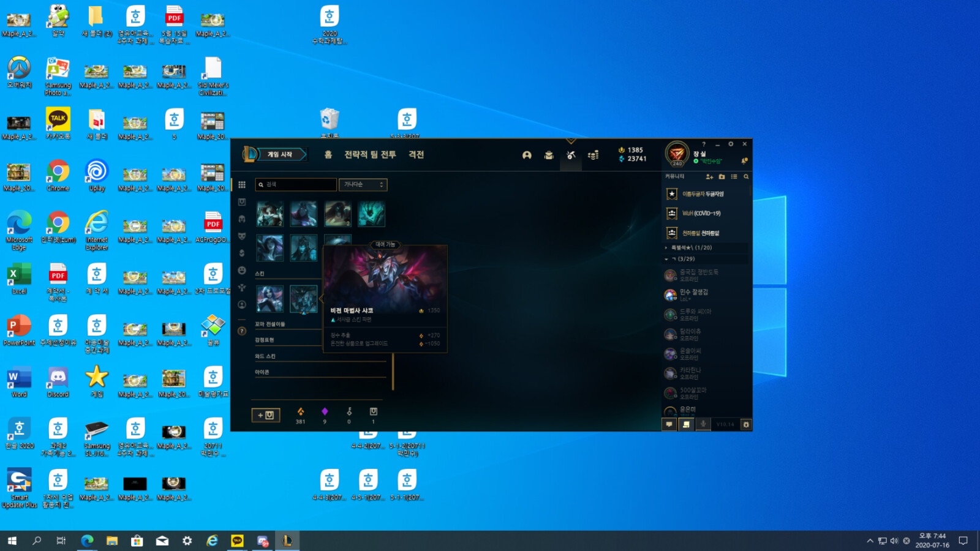
Task: Open the Windows Start menu
Action: 12,541
